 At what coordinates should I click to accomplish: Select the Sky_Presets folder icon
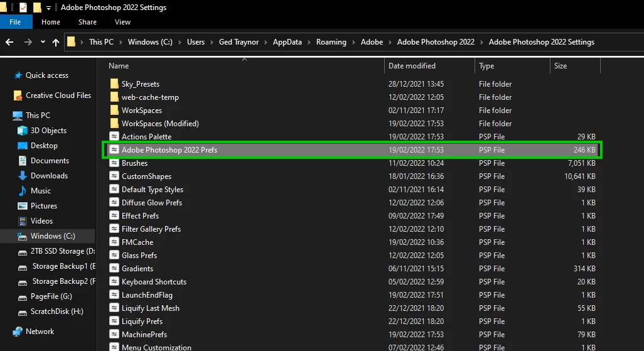[x=114, y=84]
